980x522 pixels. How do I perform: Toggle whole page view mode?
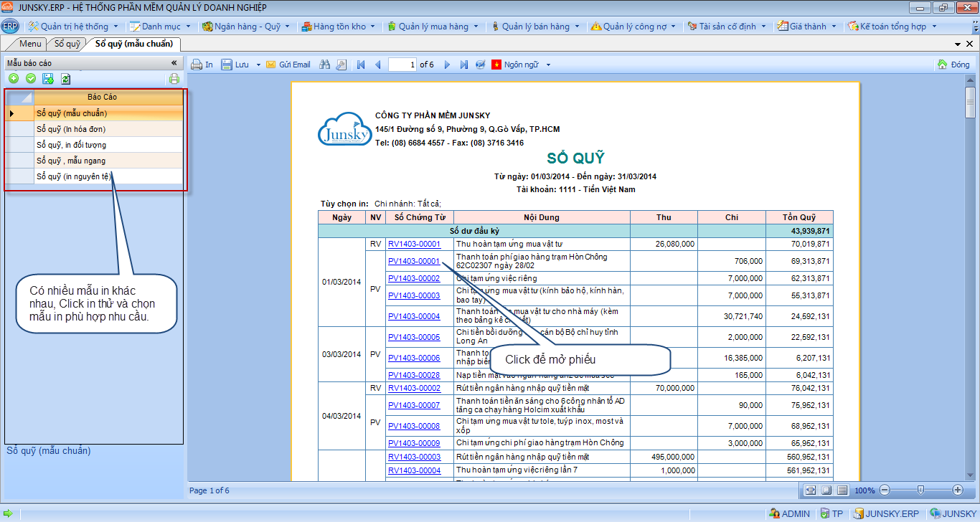click(x=826, y=490)
